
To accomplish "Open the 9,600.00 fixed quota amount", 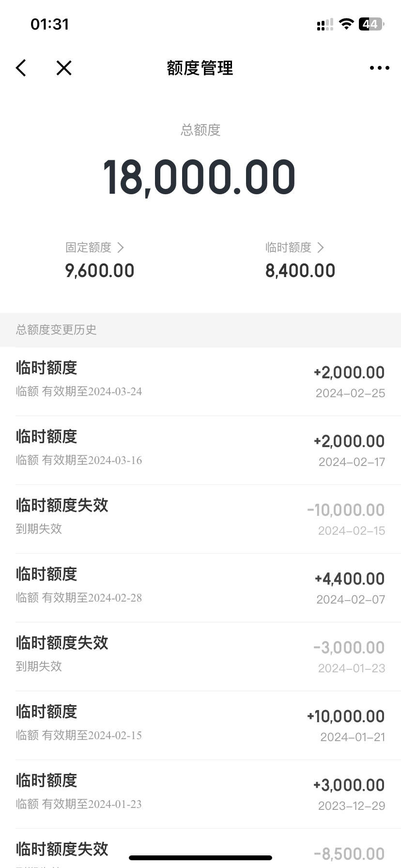I will 100,271.
